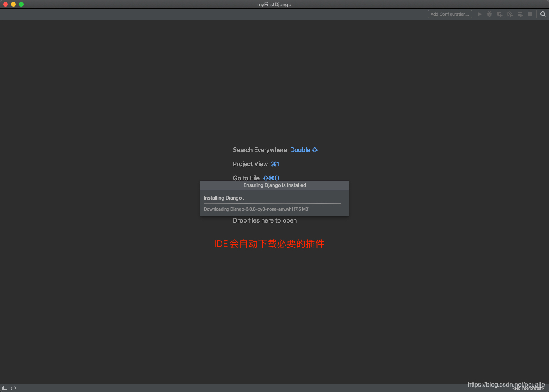Select the Debug bug icon
Screen dimensions: 549x392
489,14
